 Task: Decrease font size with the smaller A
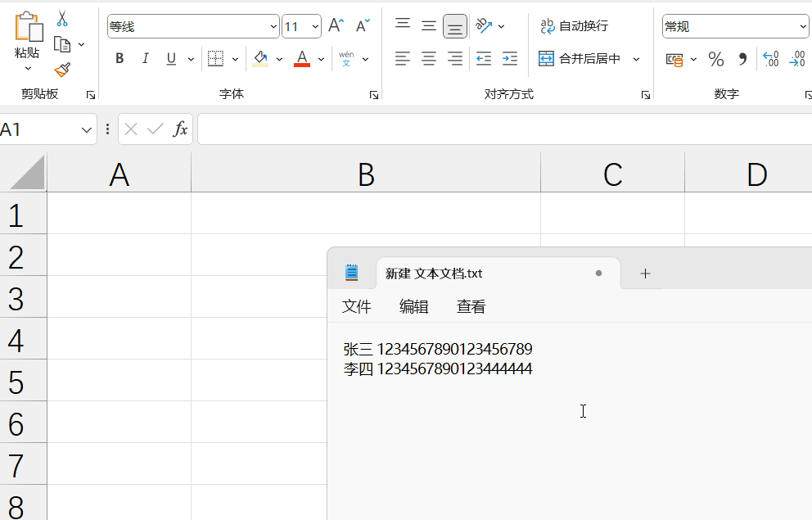[x=363, y=26]
